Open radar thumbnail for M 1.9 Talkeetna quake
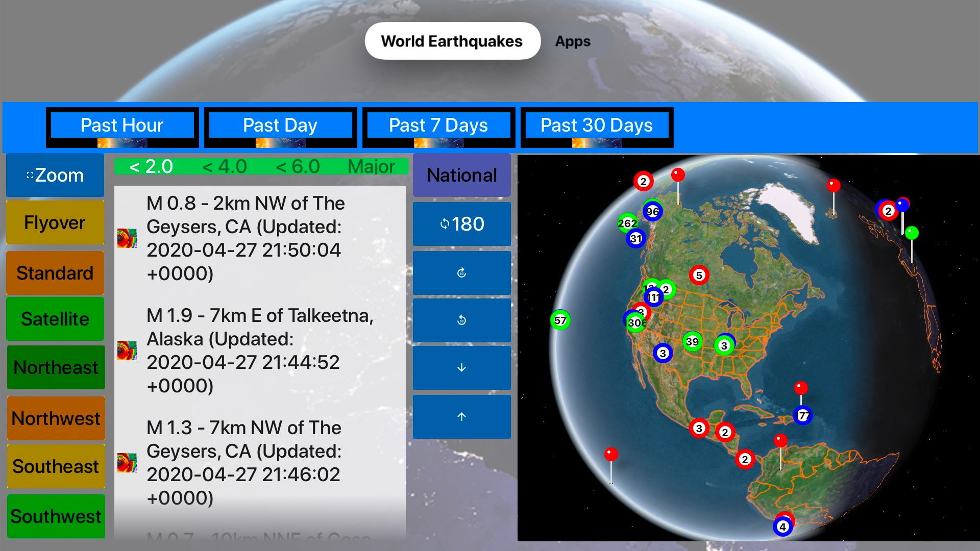This screenshot has width=980, height=551. click(x=127, y=350)
